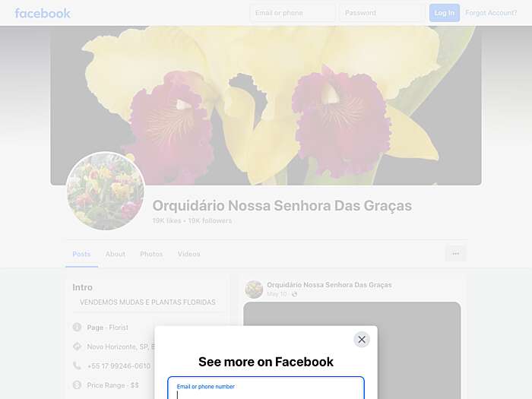The image size is (532, 399).
Task: Focus the header Email or phone field
Action: point(293,13)
